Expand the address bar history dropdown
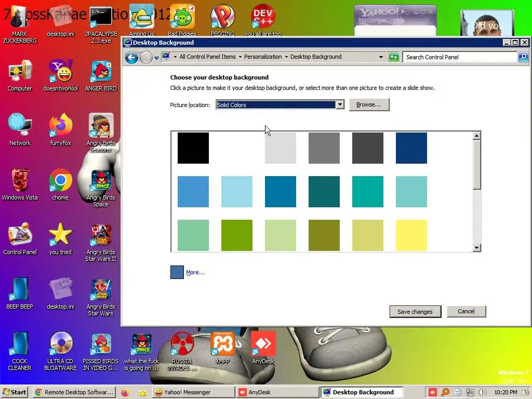 381,57
